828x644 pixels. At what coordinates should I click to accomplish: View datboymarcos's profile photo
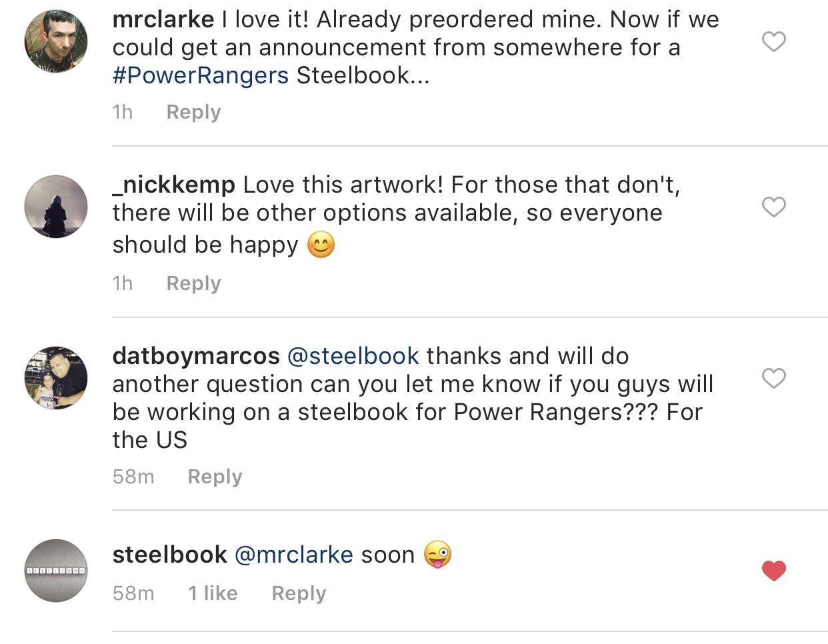[56, 378]
